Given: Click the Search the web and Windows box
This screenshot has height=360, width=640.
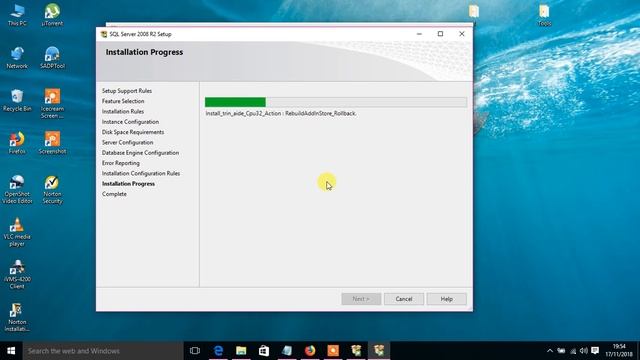Looking at the screenshot, I should point(103,351).
